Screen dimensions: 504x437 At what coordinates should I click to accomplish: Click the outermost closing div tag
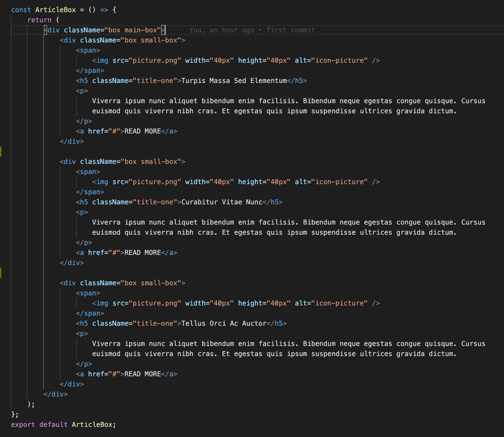pos(56,394)
